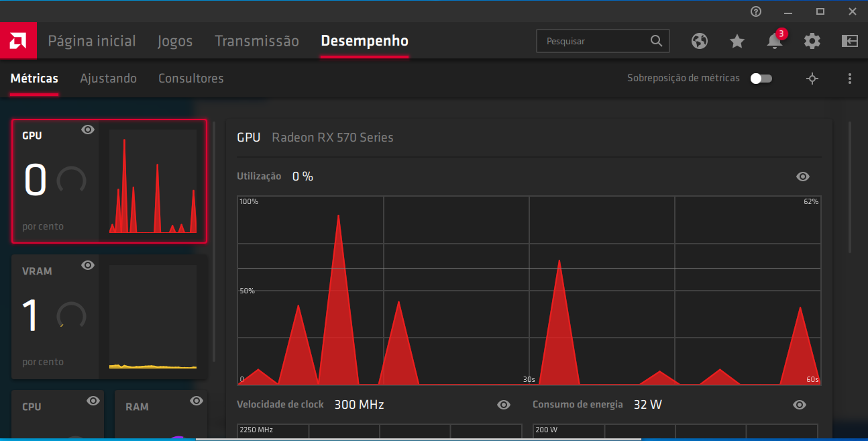
Task: Click the Pesquisar search field
Action: tap(603, 41)
